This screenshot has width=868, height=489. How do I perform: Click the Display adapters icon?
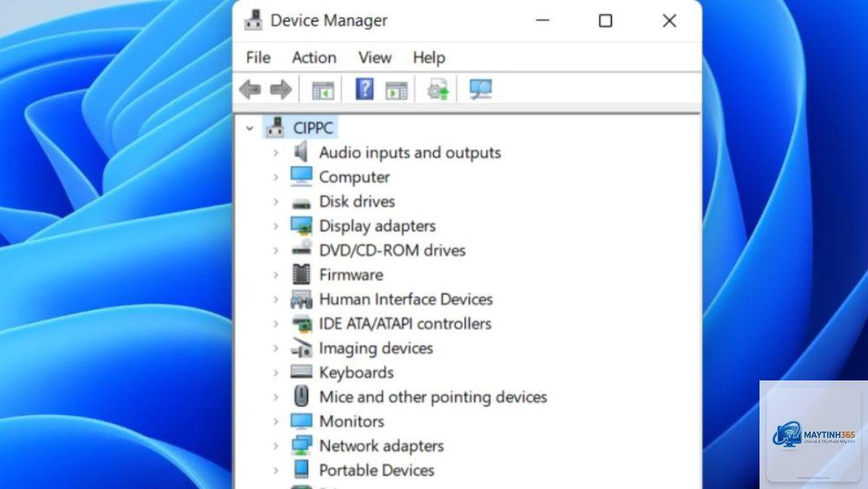coord(301,226)
